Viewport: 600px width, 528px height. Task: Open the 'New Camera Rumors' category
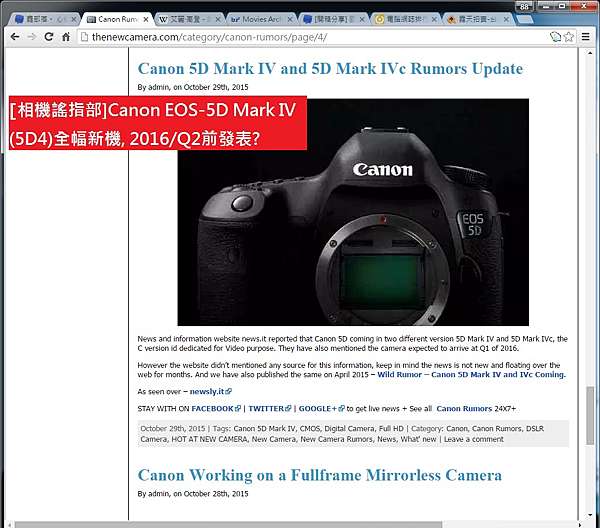[337, 439]
